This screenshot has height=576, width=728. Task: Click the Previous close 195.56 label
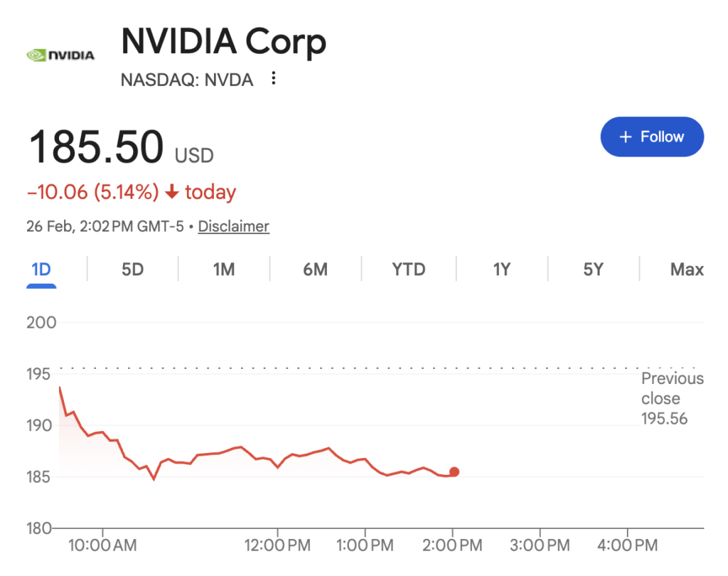[x=672, y=398]
